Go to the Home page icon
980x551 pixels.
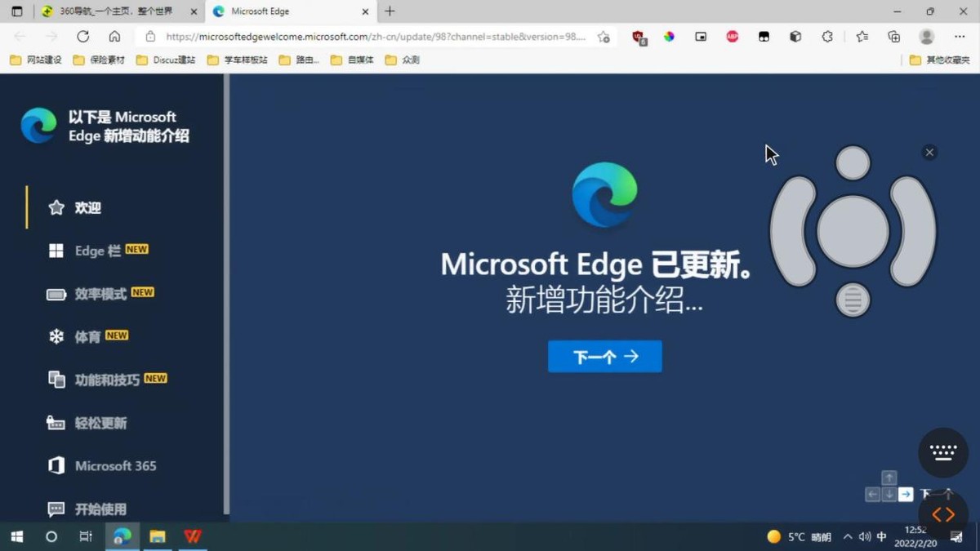pyautogui.click(x=114, y=37)
